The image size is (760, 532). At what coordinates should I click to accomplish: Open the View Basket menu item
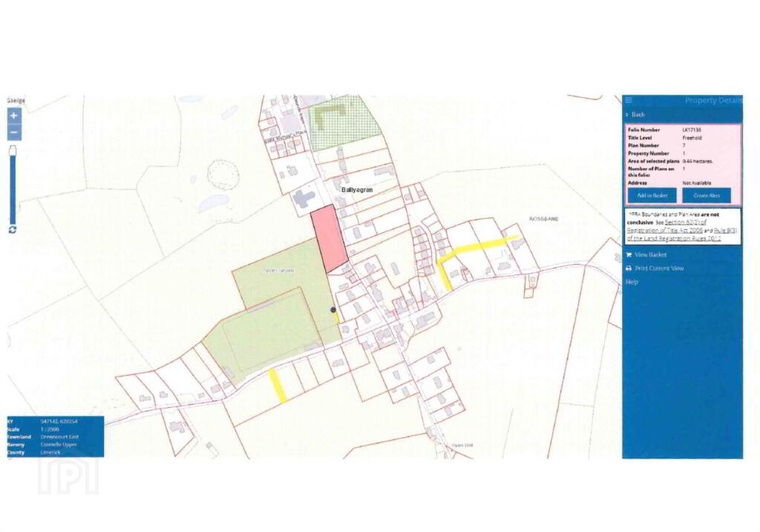650,254
